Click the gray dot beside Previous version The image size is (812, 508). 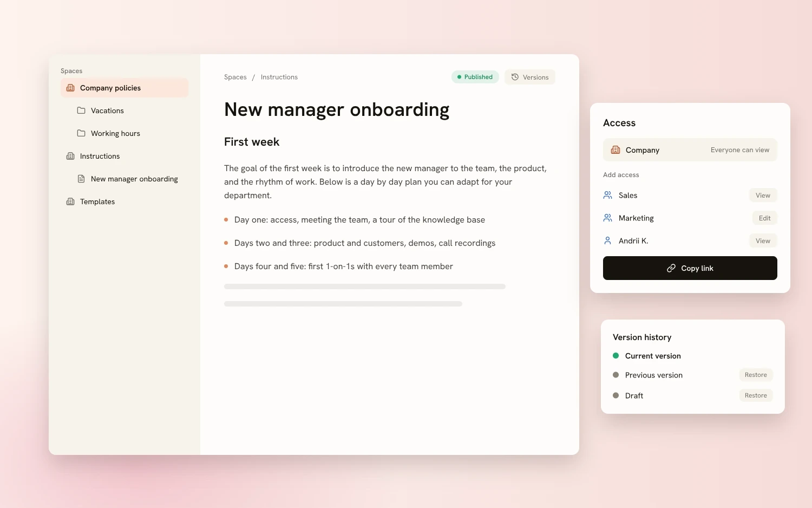[615, 375]
